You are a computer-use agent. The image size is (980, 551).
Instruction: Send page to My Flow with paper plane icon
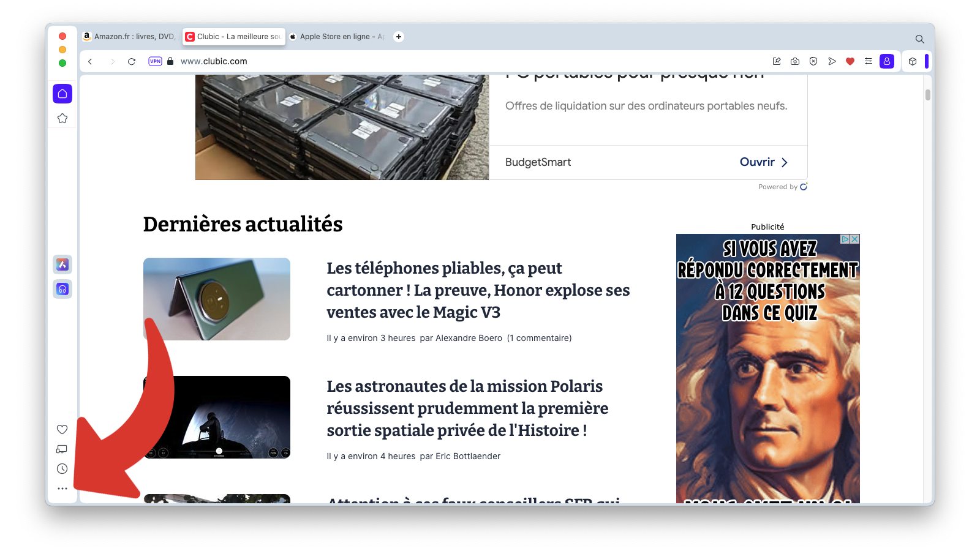(x=832, y=61)
